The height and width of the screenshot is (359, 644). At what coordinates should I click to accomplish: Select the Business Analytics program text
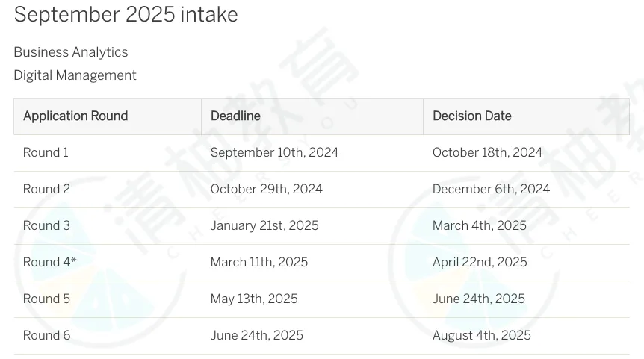tap(71, 52)
